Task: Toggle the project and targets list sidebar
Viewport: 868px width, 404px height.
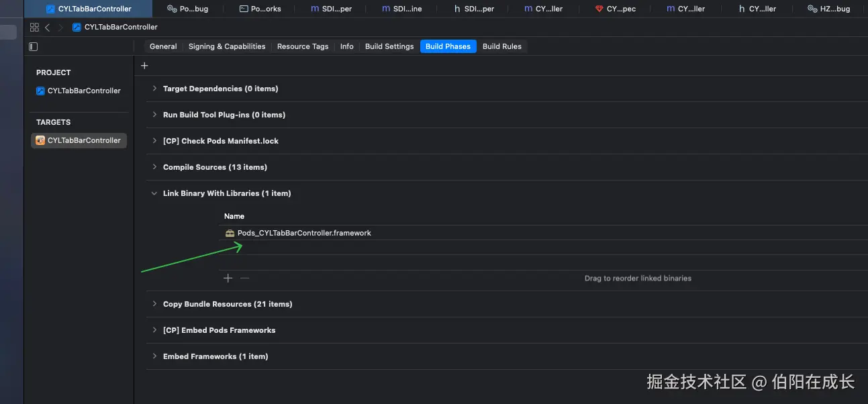Action: [33, 46]
